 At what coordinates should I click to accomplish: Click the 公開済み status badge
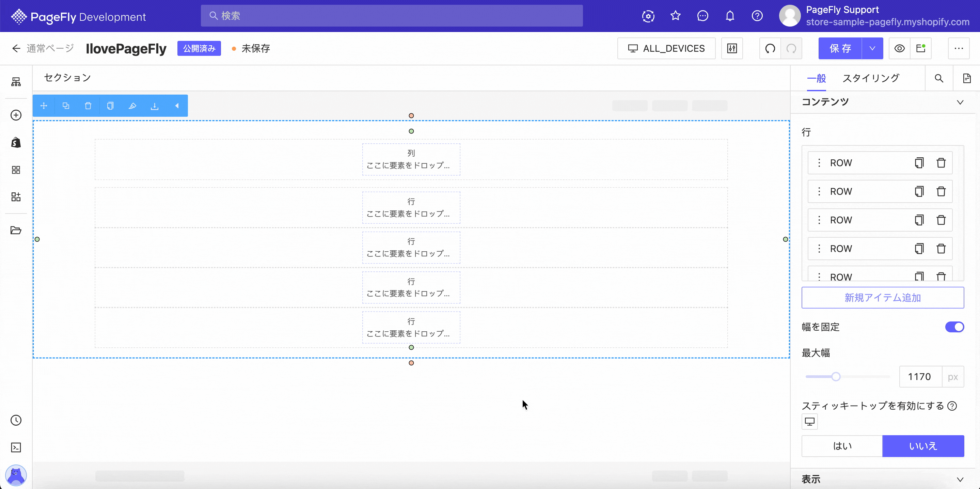click(x=199, y=48)
